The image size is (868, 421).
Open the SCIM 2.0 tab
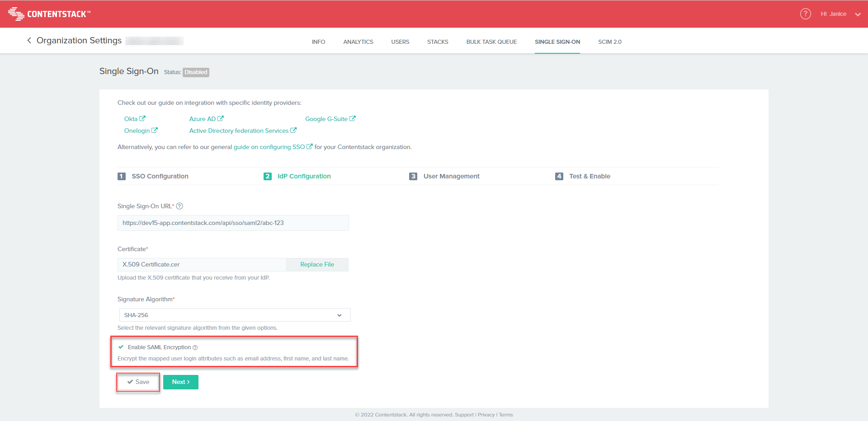point(610,42)
